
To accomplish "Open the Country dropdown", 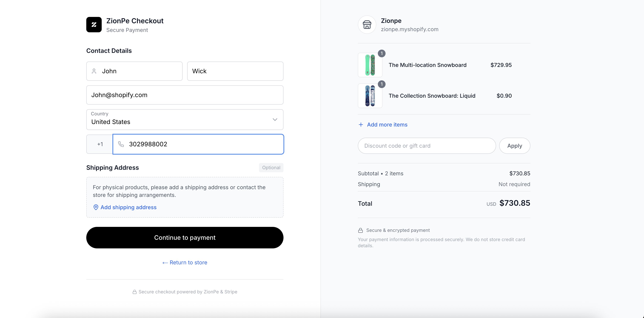I will pos(184,120).
